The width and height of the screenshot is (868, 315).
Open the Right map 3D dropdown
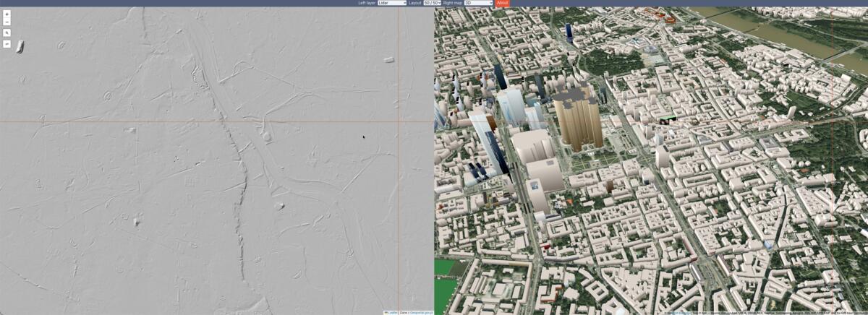coord(478,3)
